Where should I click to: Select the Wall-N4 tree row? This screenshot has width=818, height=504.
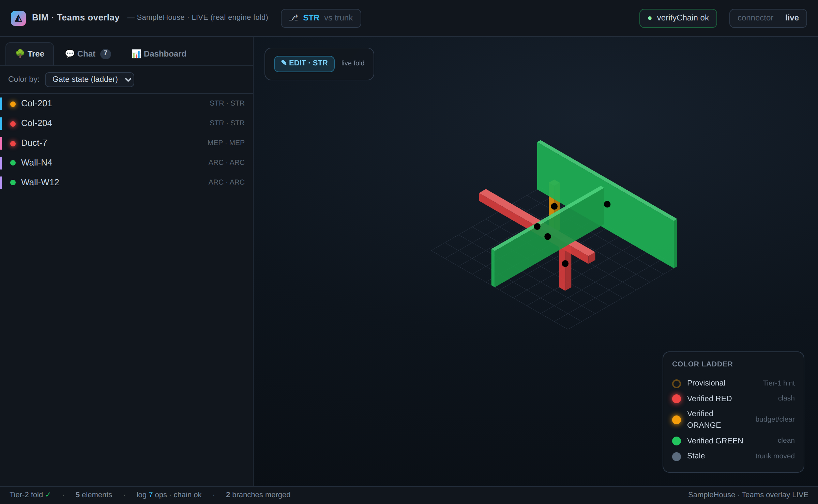126,163
